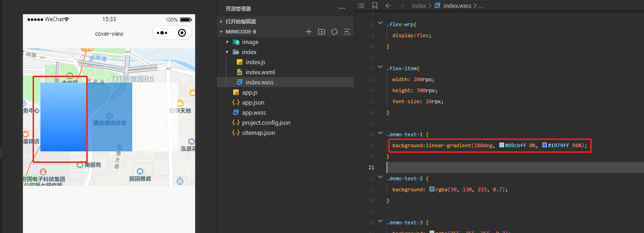Image resolution: width=644 pixels, height=233 pixels.
Task: Click the image folder icon
Action: click(x=236, y=42)
